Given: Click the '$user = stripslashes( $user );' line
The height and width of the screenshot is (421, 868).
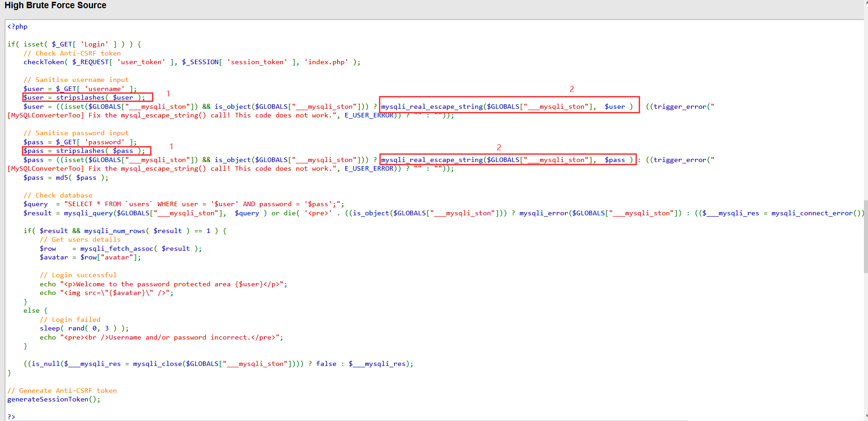Looking at the screenshot, I should coord(84,97).
